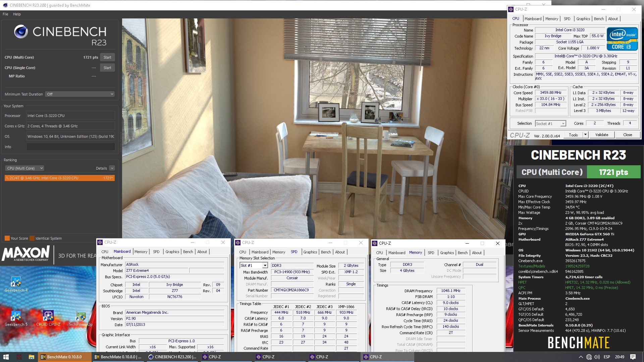The image size is (644, 362).
Task: Click the Multiplier value x 33.0 field
Action: (x=550, y=99)
